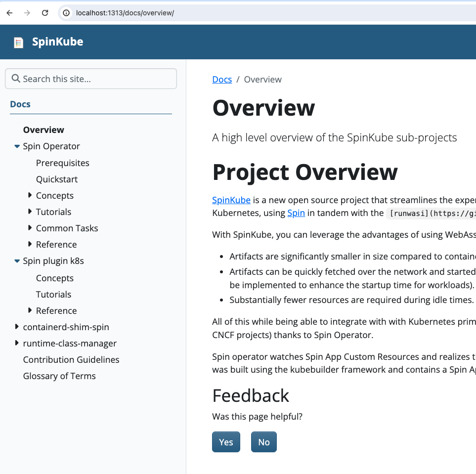Open runtime-class-manager sidebar entry

coord(70,344)
